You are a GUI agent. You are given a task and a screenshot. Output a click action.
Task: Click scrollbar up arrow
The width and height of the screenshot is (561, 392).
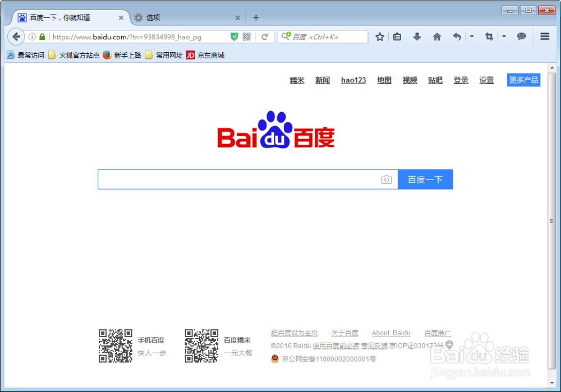(551, 67)
